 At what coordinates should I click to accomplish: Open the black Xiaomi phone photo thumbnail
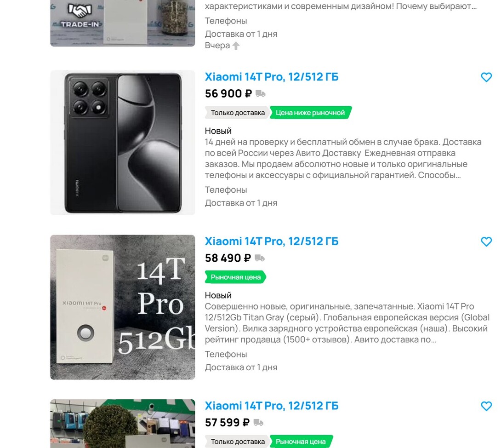coord(122,143)
